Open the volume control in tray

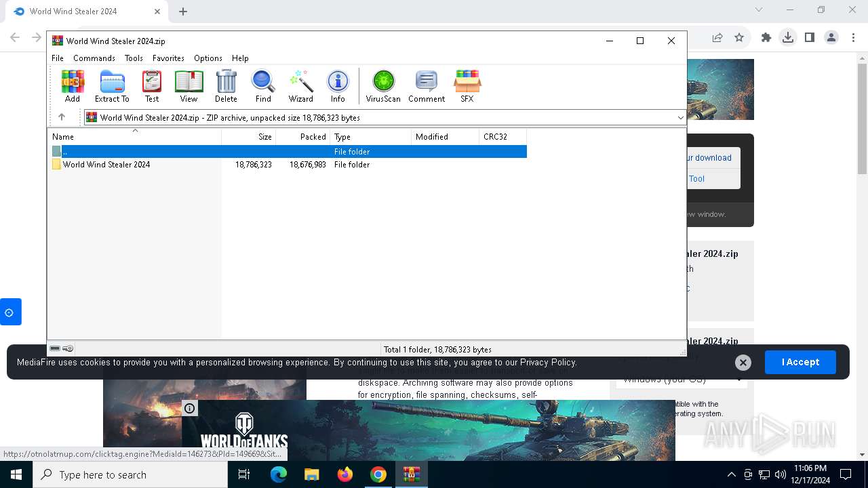[781, 474]
